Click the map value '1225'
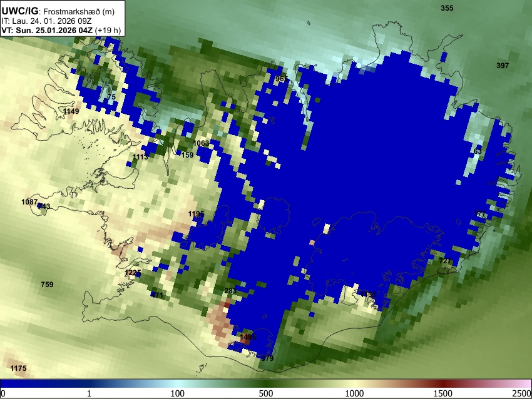Image resolution: width=532 pixels, height=399 pixels. click(x=133, y=273)
